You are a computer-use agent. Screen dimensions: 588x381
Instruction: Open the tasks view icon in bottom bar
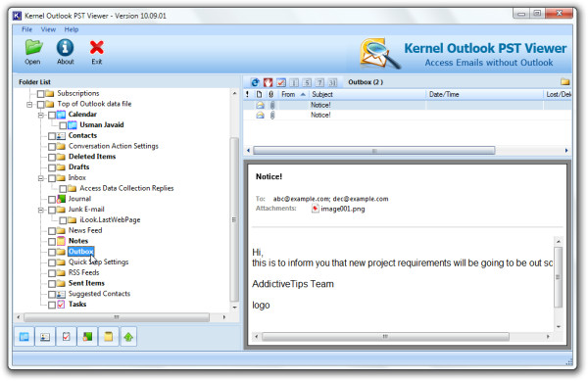[x=67, y=337]
